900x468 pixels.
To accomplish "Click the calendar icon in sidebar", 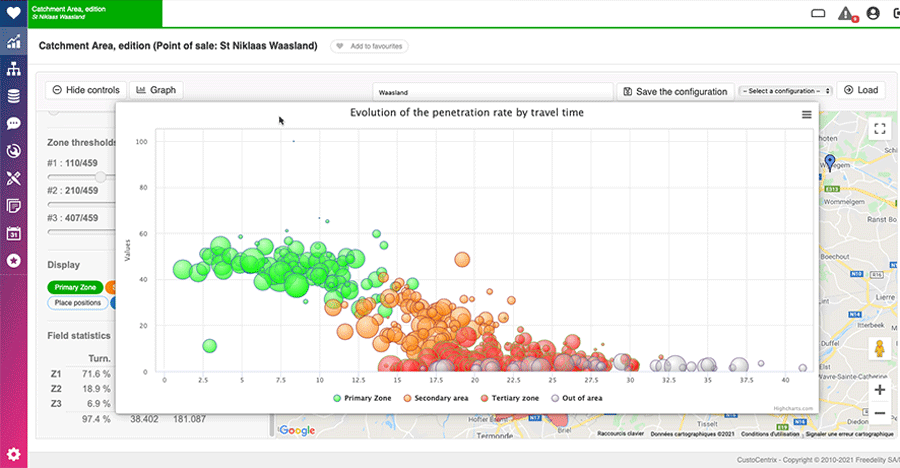I will coord(14,233).
